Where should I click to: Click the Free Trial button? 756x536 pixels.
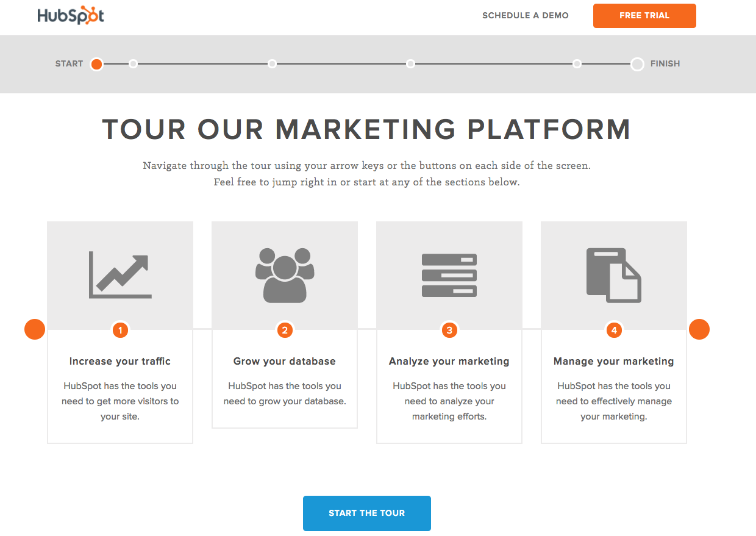point(644,16)
